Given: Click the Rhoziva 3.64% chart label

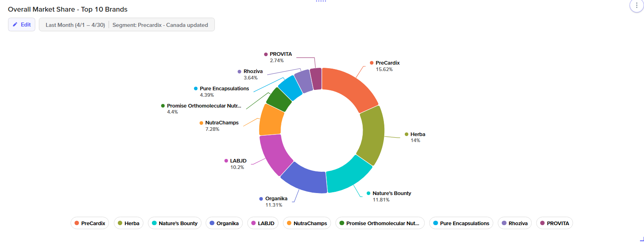Looking at the screenshot, I should point(250,74).
